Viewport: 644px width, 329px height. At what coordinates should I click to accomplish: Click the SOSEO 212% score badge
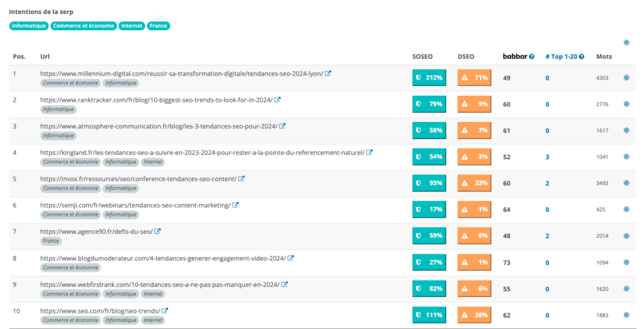click(x=429, y=78)
